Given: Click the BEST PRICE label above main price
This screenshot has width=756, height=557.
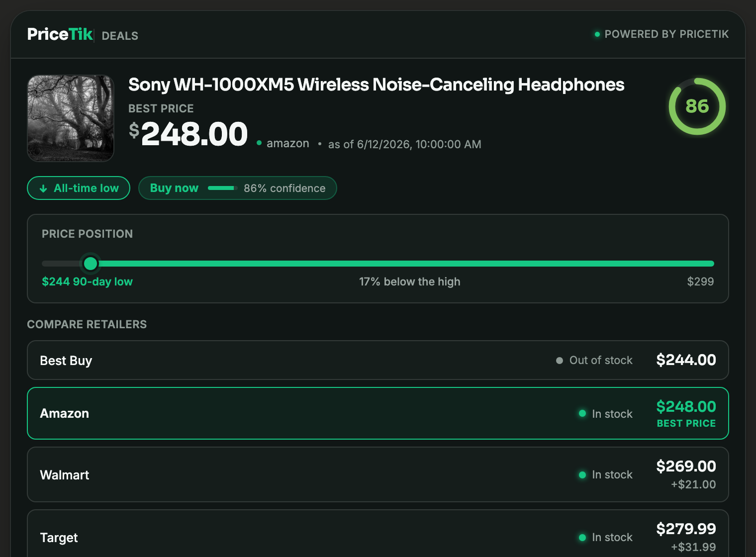Looking at the screenshot, I should coord(161,108).
